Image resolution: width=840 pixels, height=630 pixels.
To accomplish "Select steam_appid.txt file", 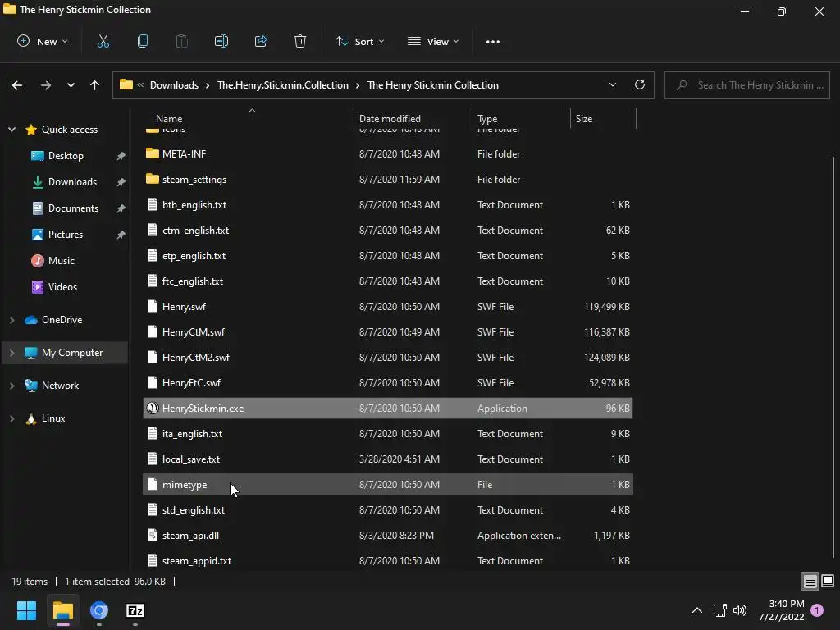I will (x=388, y=561).
